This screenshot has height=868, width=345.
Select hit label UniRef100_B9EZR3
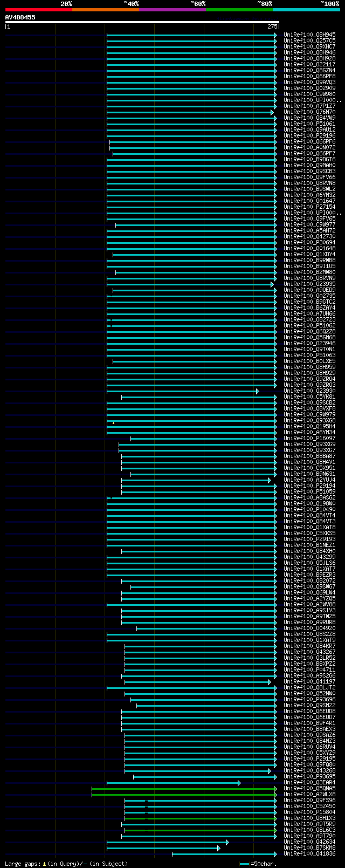click(x=309, y=575)
